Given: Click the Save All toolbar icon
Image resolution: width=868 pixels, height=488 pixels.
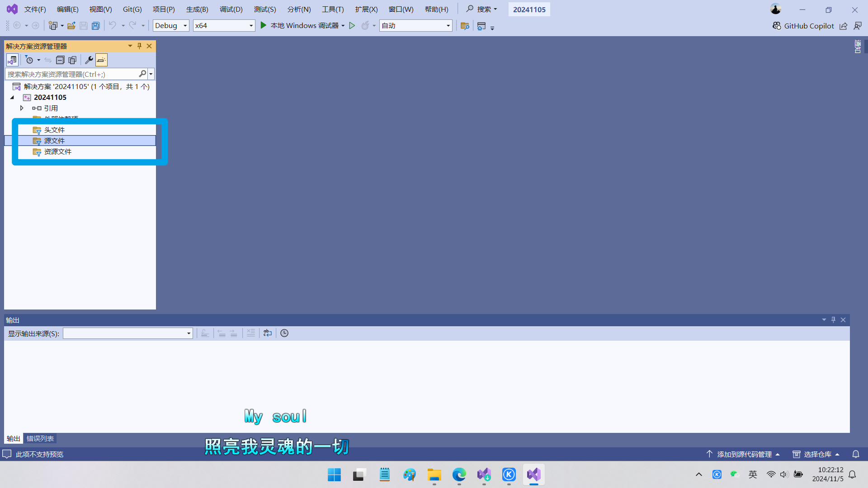Looking at the screenshot, I should tap(96, 26).
